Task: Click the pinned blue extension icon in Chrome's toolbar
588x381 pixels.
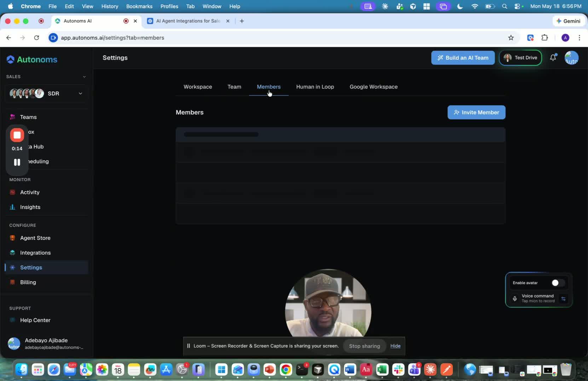Action: [530, 38]
